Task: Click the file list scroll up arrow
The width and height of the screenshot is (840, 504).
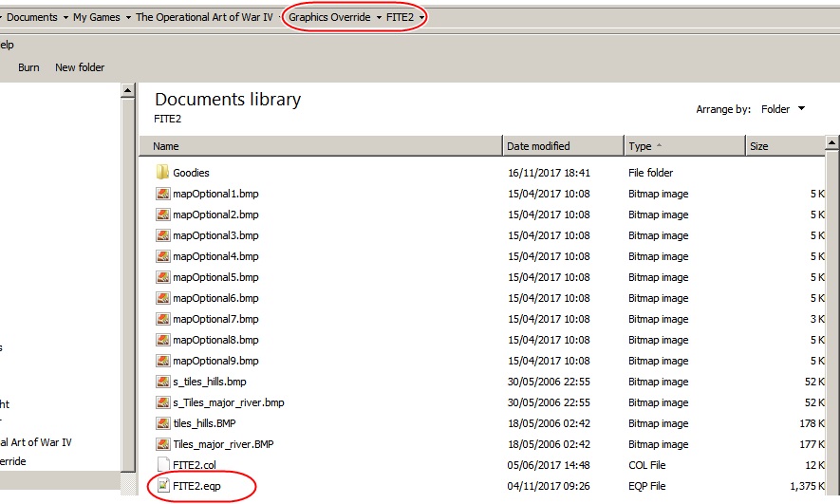Action: (x=832, y=142)
